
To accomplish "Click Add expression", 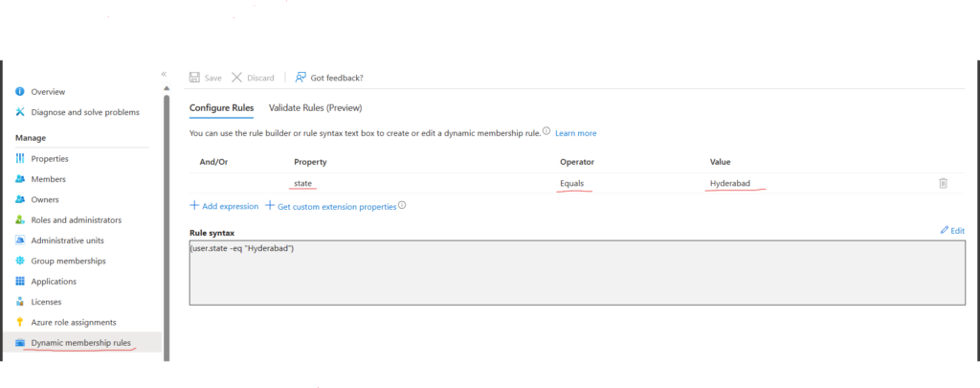I will tap(224, 206).
